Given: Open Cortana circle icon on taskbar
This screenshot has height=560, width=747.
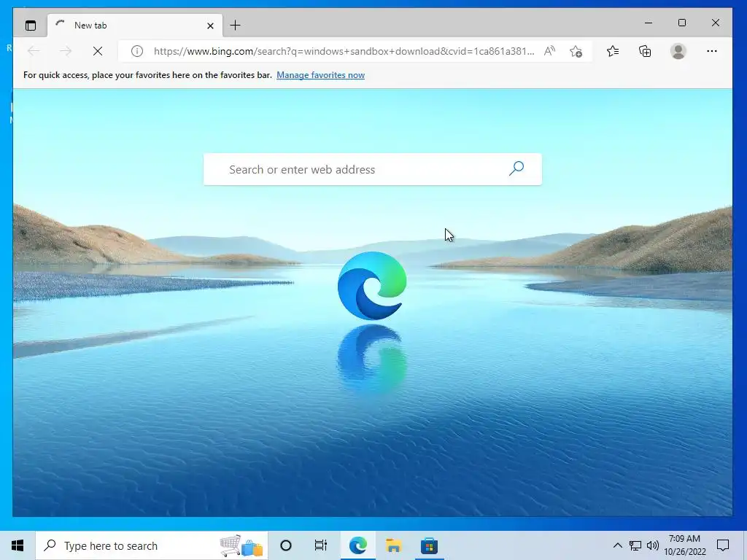Looking at the screenshot, I should click(x=286, y=545).
